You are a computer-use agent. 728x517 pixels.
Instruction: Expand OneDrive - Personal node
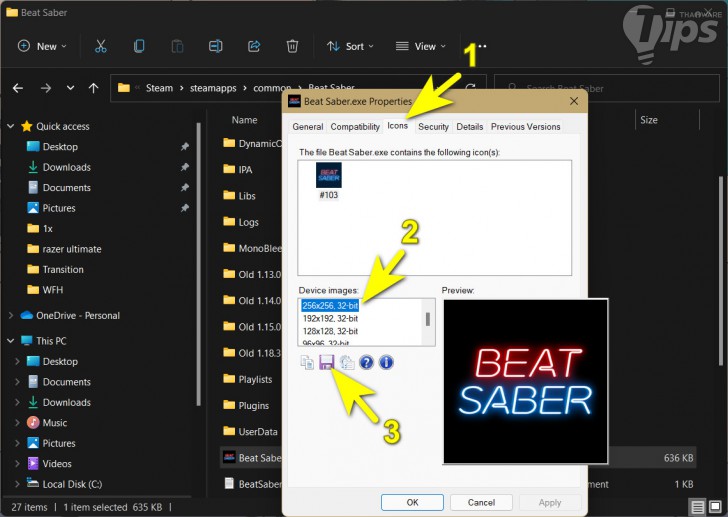tap(11, 315)
